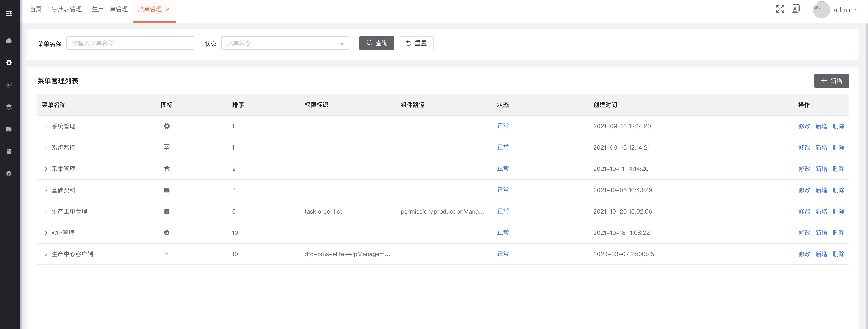
Task: Enter fullscreen mode via the expand icon
Action: [x=780, y=9]
